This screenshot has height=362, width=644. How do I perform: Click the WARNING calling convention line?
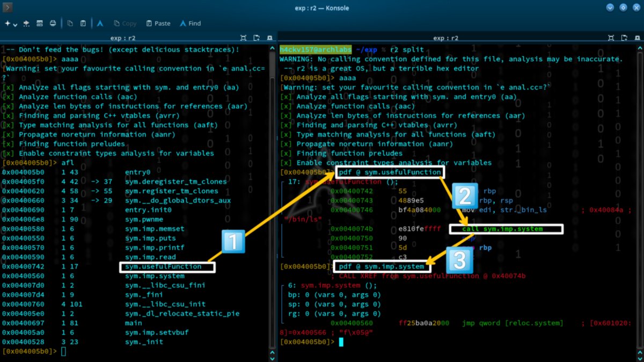(451, 59)
